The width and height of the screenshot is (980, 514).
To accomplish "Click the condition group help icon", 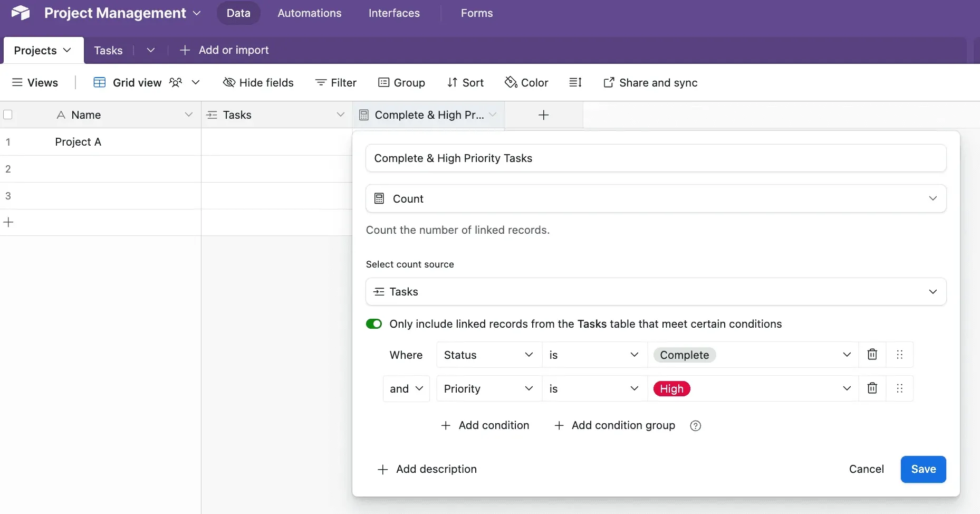I will (x=696, y=425).
